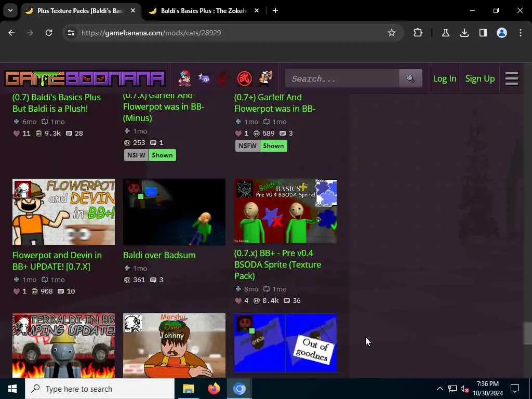
Task: Toggle Shown on the 589-views NSFW mod
Action: (273, 146)
